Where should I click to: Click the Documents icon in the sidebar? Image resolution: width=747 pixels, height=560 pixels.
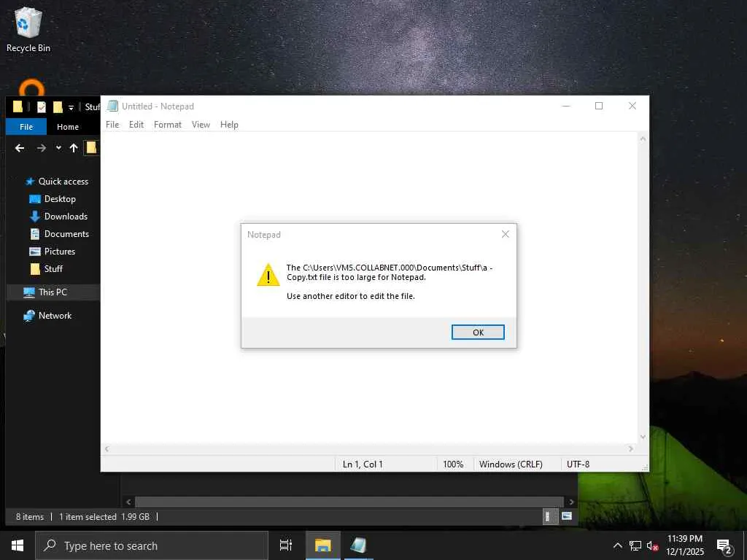point(35,234)
